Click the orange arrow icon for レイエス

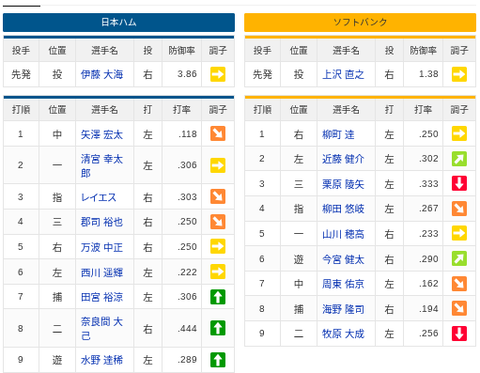point(218,197)
